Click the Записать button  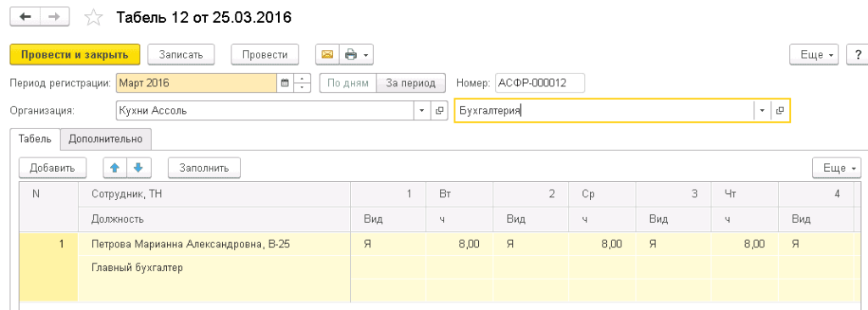[x=181, y=55]
